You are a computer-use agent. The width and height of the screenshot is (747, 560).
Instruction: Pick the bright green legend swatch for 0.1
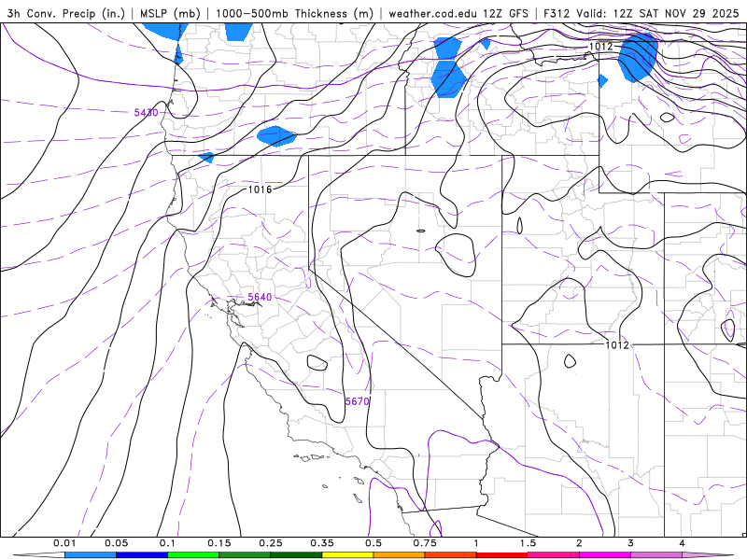point(193,555)
